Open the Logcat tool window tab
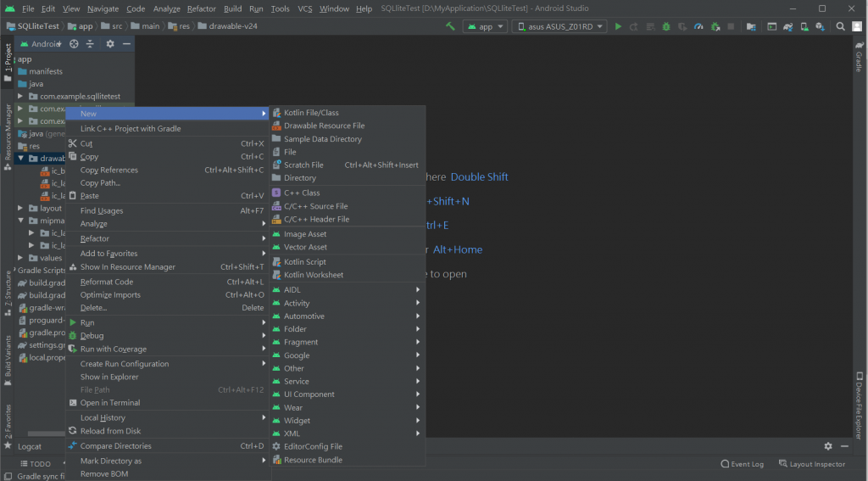Image resolution: width=868 pixels, height=481 pixels. click(30, 446)
